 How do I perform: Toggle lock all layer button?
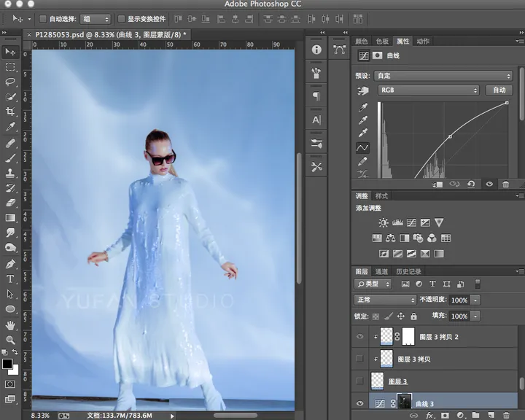pos(414,316)
